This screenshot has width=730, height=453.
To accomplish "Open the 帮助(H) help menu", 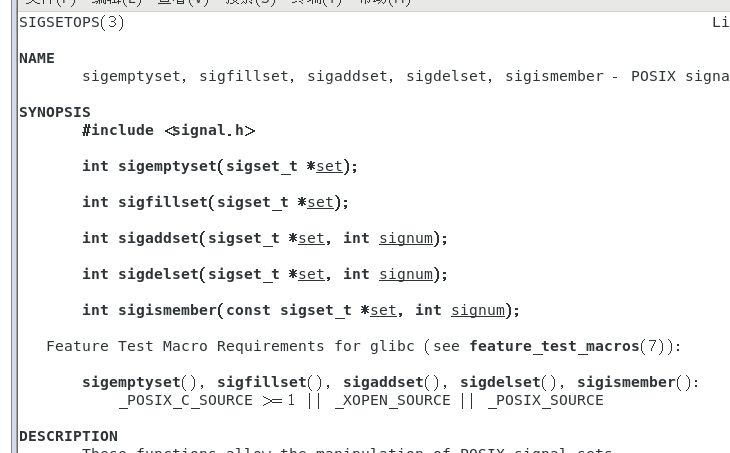I will coord(385,2).
